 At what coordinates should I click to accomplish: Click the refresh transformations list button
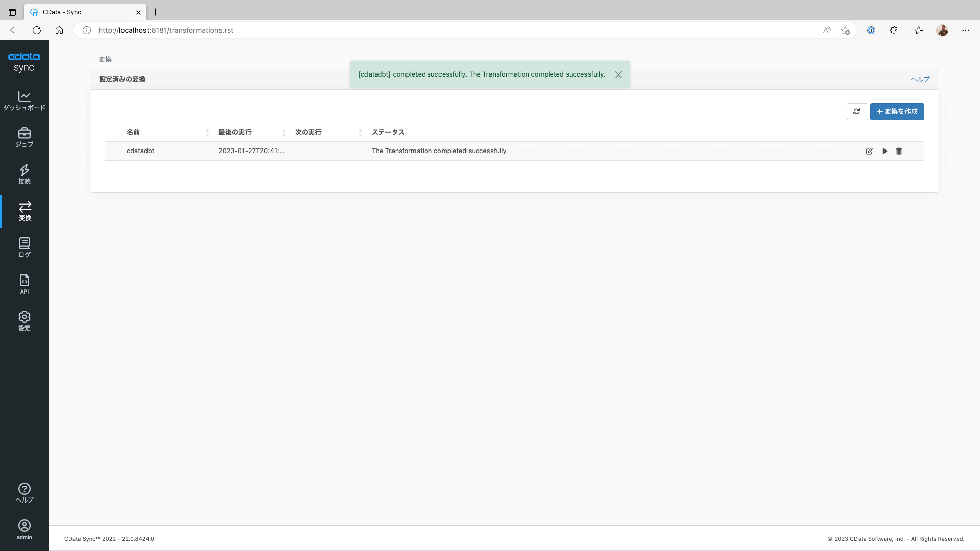856,112
